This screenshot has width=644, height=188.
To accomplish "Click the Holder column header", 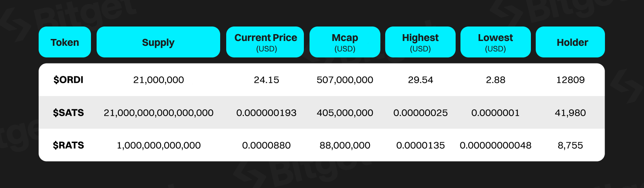I will click(x=572, y=42).
